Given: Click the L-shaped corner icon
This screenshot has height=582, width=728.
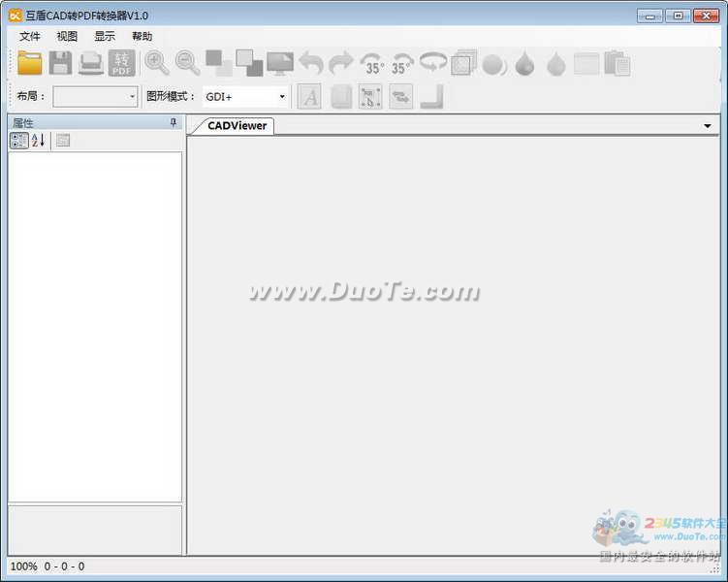Looking at the screenshot, I should coord(431,97).
